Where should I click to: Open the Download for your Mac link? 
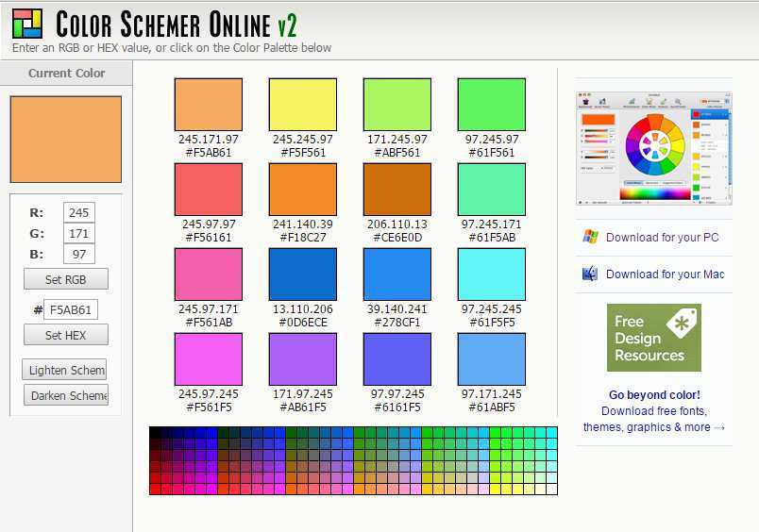[666, 274]
